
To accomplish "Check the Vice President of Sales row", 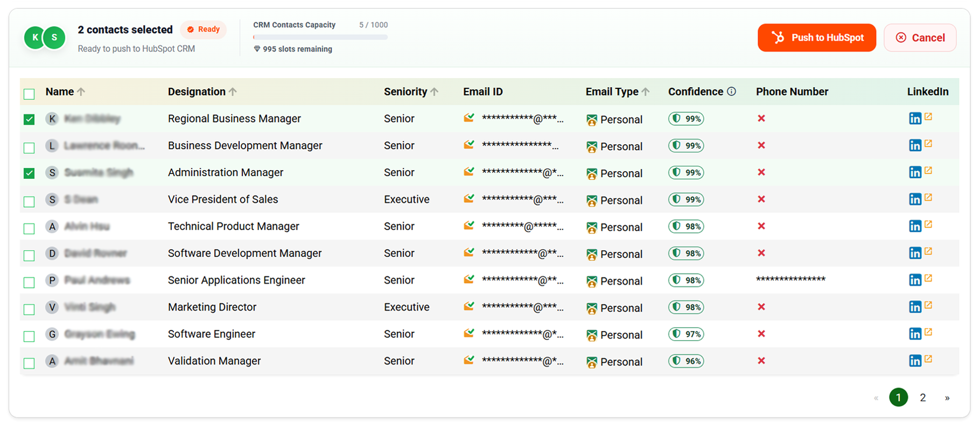I will (29, 201).
